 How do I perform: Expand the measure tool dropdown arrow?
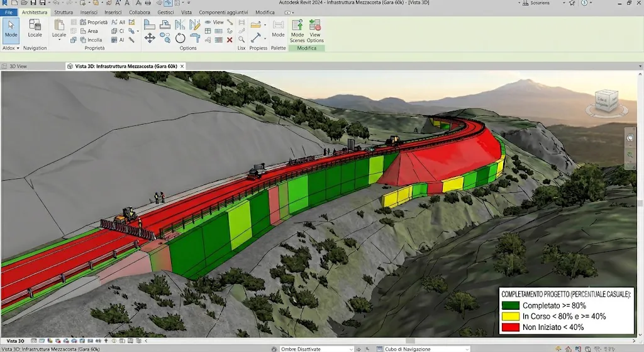tap(265, 38)
